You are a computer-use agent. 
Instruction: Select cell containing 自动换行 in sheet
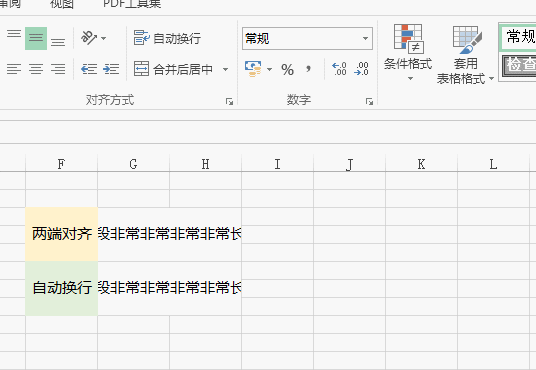coord(62,288)
